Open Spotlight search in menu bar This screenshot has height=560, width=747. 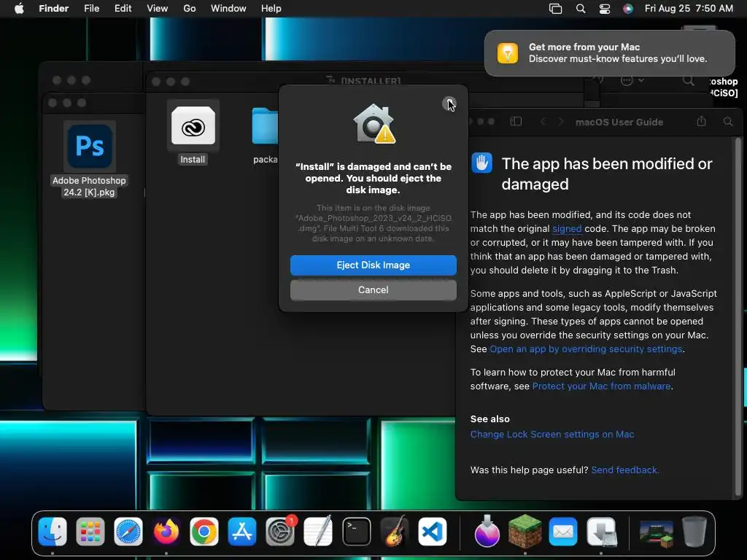[580, 8]
